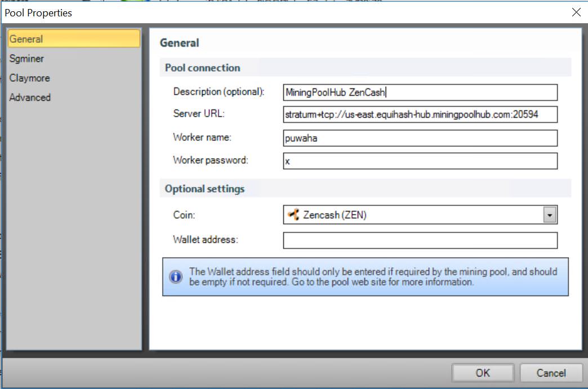Click the empty Wallet address field

point(420,240)
